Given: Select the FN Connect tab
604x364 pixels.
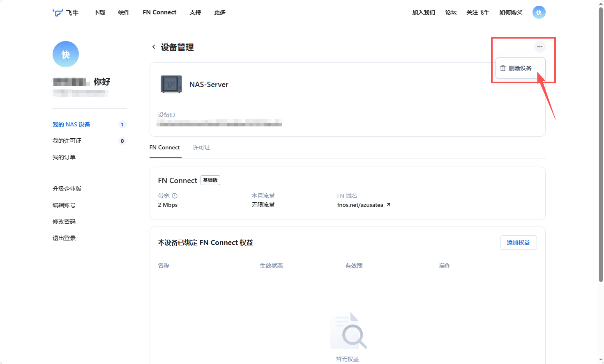Looking at the screenshot, I should 165,147.
